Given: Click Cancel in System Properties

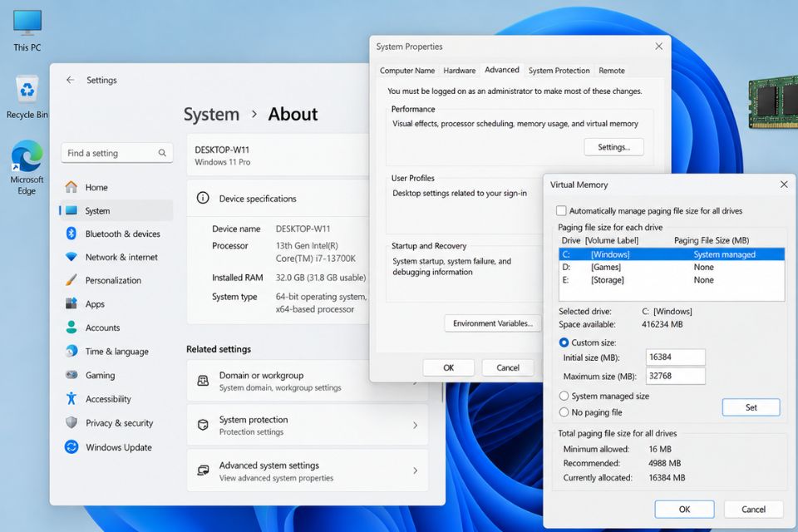Looking at the screenshot, I should [508, 367].
